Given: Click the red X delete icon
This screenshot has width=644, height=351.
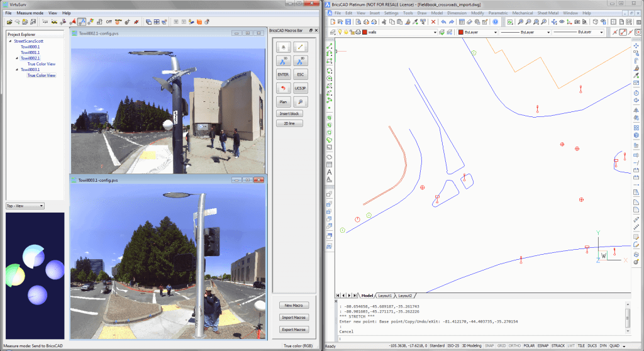Looking at the screenshot, I should click(433, 22).
